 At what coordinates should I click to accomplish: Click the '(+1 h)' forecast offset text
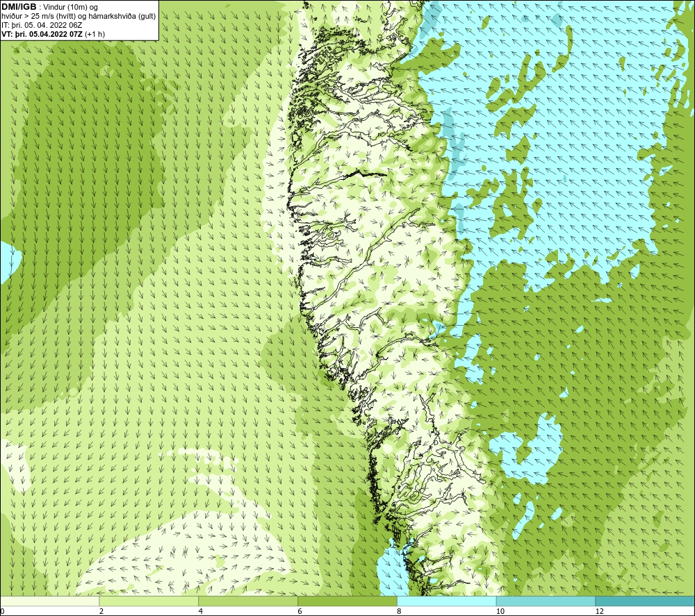pos(95,33)
